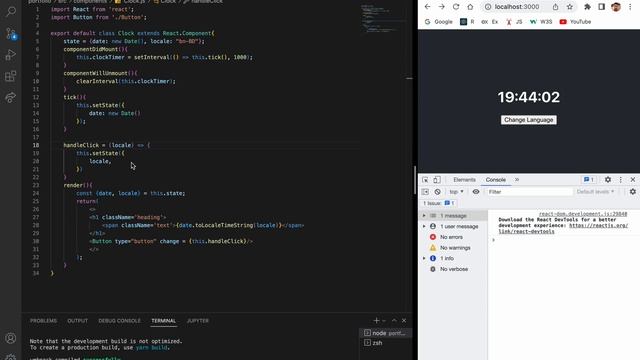640x360 pixels.
Task: Show more DevTools tabs via double chevron
Action: [517, 180]
